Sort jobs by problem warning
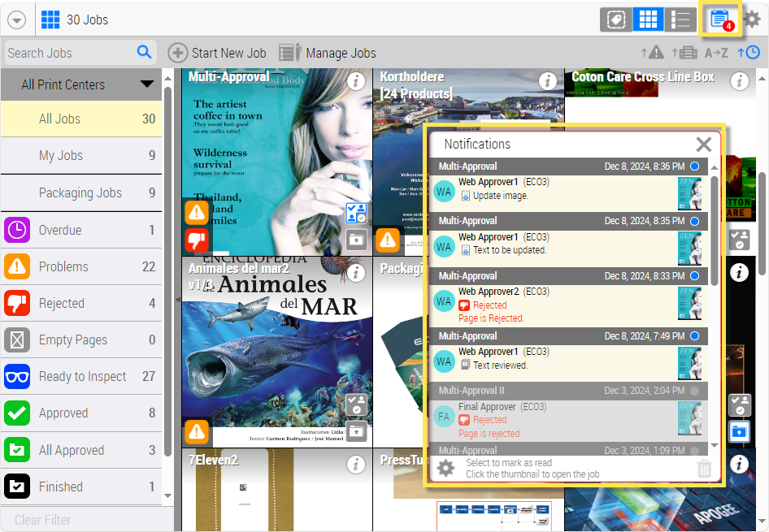This screenshot has width=769, height=532. click(x=652, y=53)
